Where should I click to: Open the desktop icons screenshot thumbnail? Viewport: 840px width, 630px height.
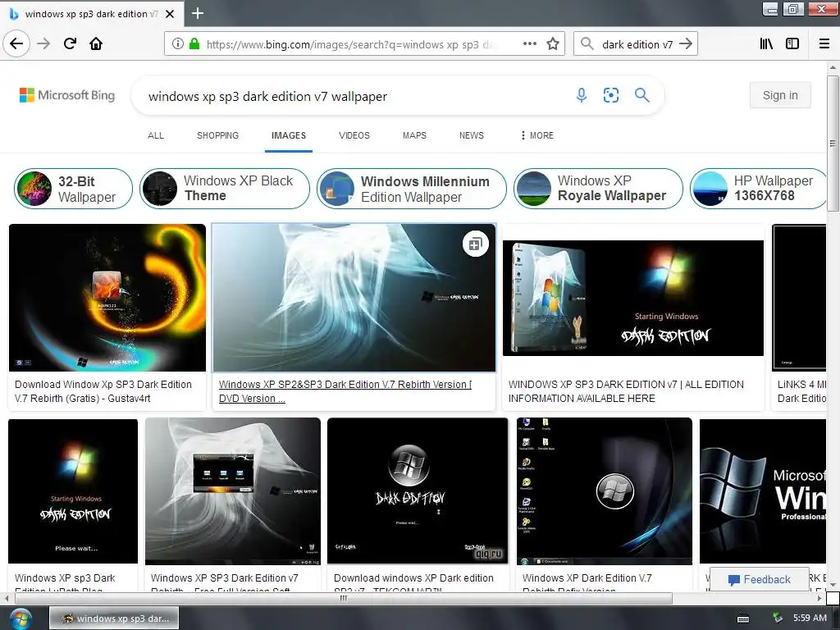[605, 491]
